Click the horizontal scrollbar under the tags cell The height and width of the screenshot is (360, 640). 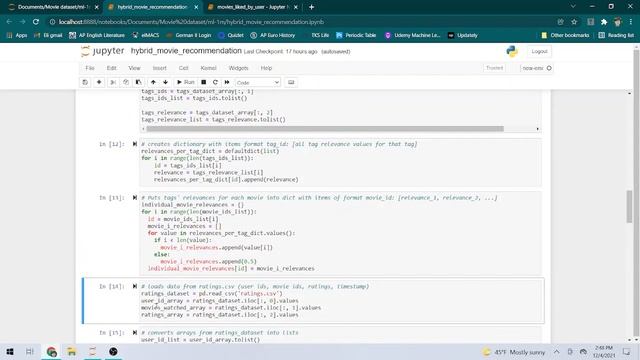[325, 129]
